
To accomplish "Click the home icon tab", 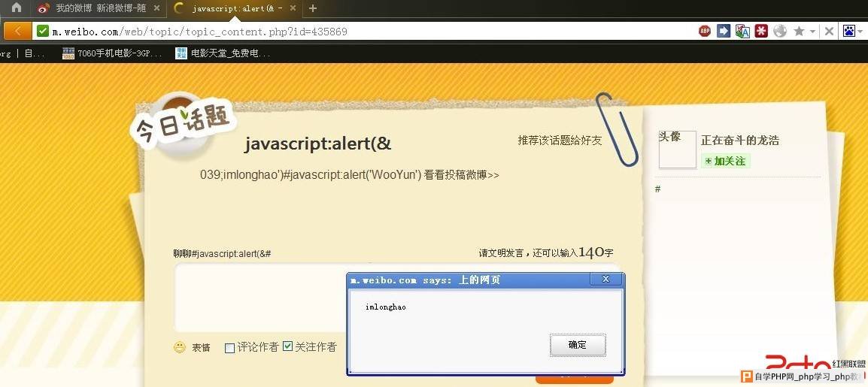I will (17, 8).
